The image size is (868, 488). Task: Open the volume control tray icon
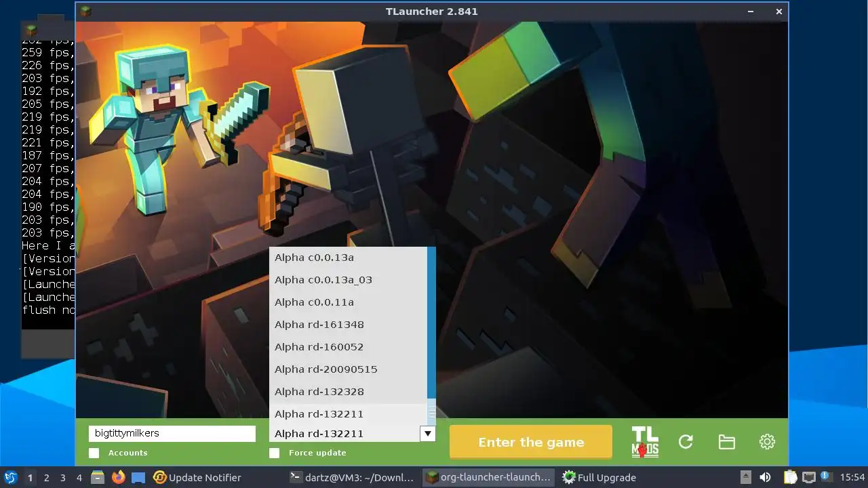click(x=765, y=477)
